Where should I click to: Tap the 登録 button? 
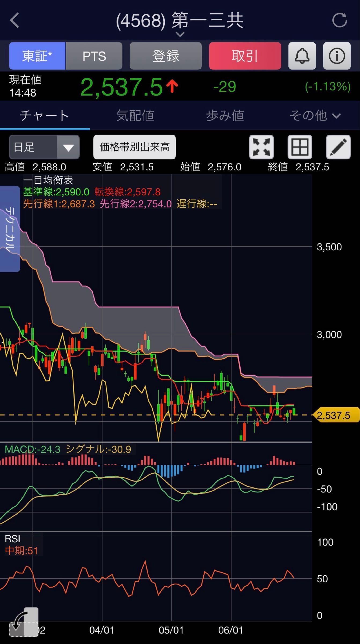(166, 56)
